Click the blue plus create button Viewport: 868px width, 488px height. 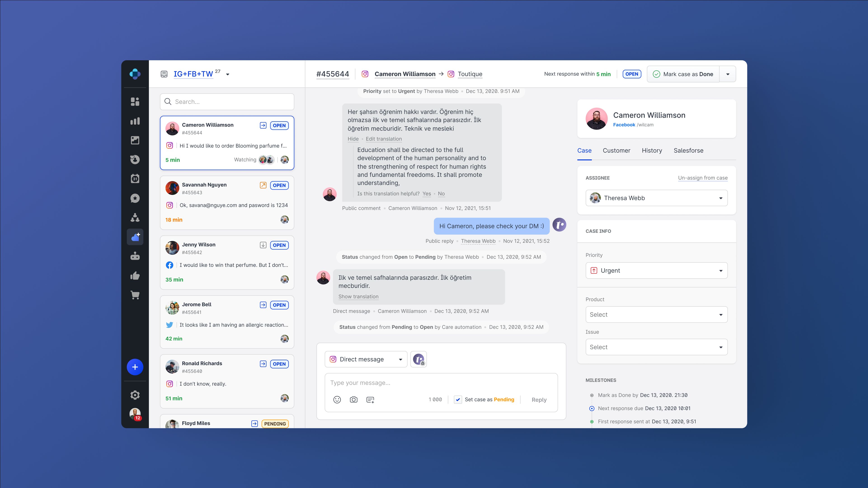coord(135,367)
